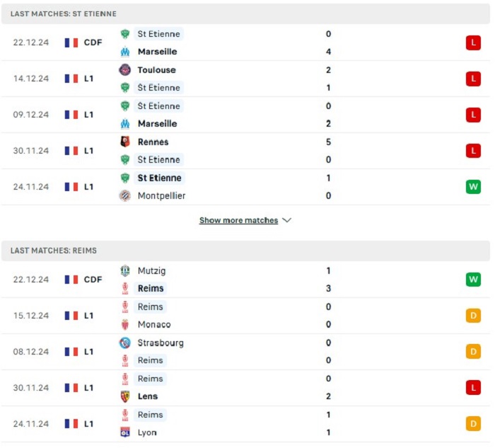
Task: Click the orange D badge for Reims vs Monaco
Action: coord(473,316)
